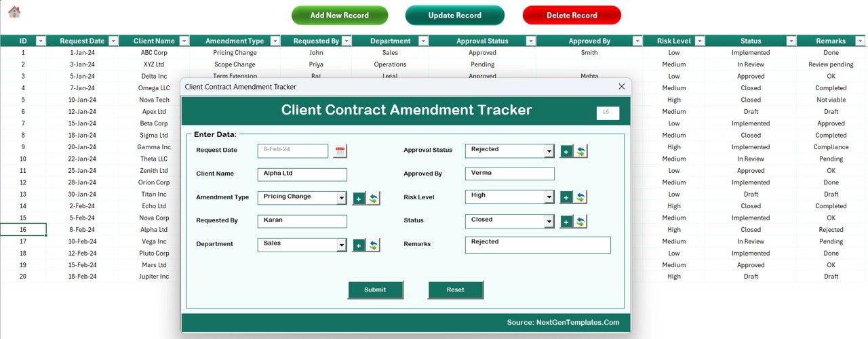
Task: Select the 1-Jan-24 request date cell
Action: coord(82,52)
